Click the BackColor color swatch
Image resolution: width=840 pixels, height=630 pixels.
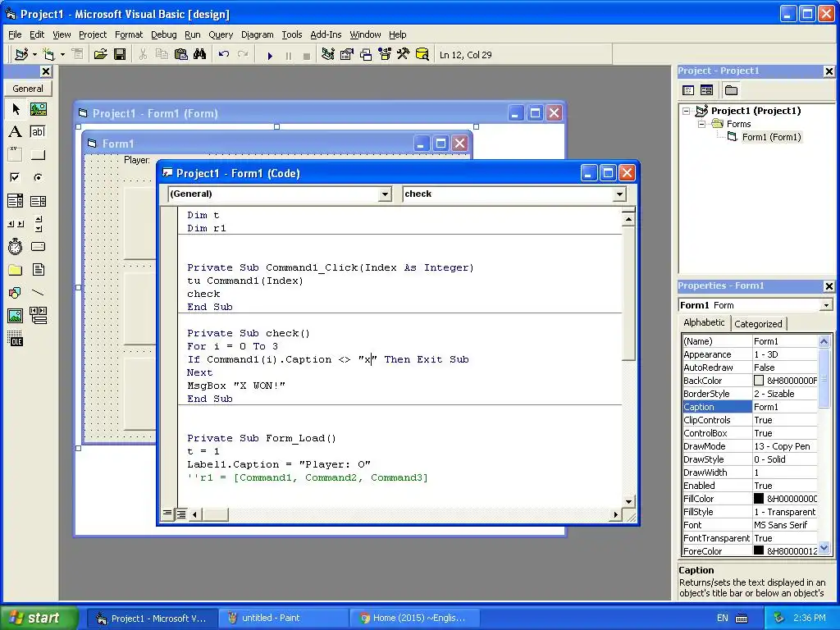coord(759,381)
